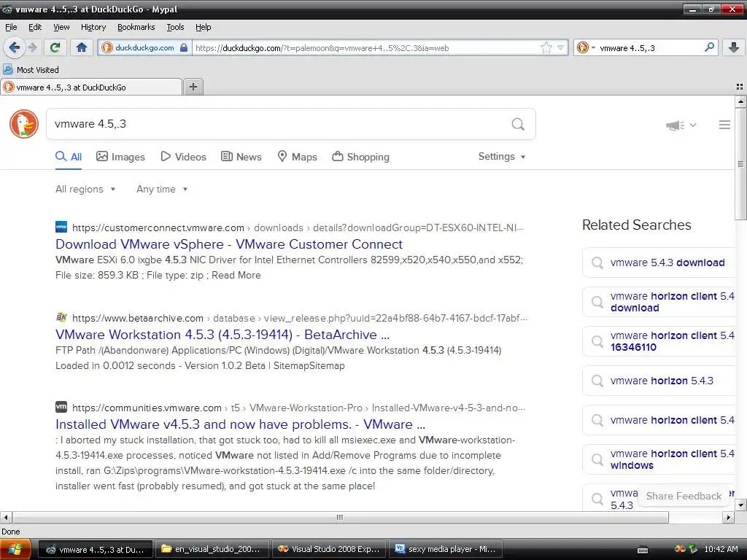Screen dimensions: 747x560
Task: Open the URL history dropdown arrow
Action: click(561, 47)
